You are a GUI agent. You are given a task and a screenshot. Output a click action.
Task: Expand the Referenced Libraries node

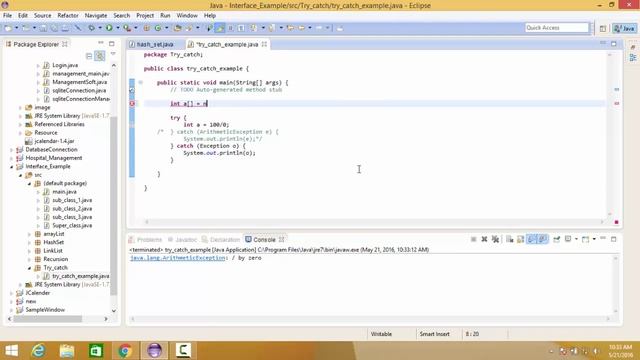click(20, 124)
